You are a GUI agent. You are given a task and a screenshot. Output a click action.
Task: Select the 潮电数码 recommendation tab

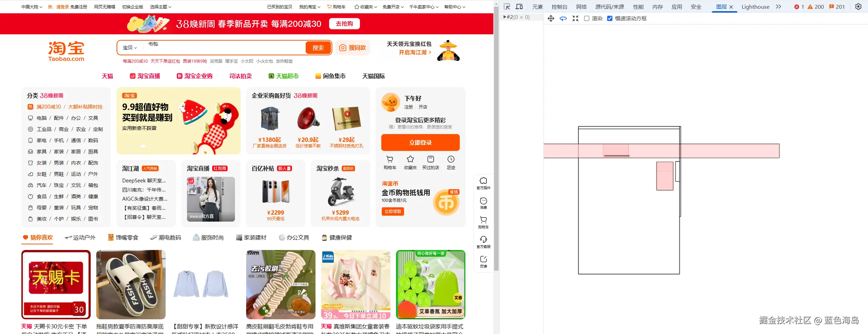[x=165, y=237]
